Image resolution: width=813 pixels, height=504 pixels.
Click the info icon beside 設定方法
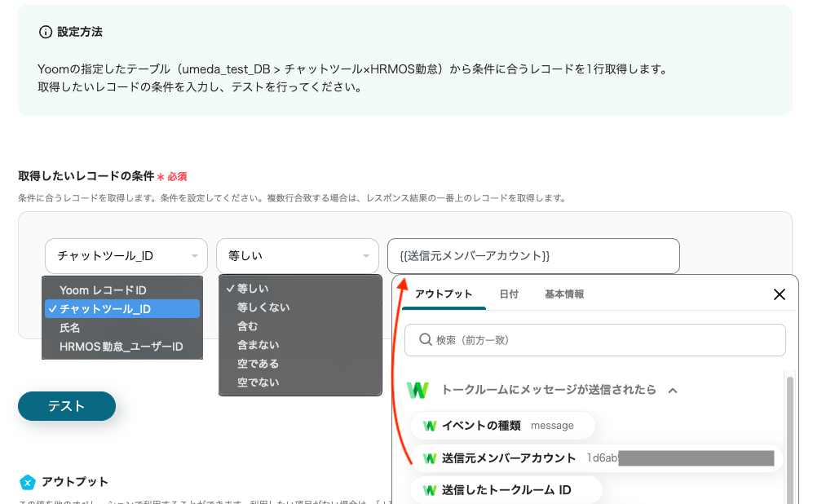pyautogui.click(x=46, y=32)
